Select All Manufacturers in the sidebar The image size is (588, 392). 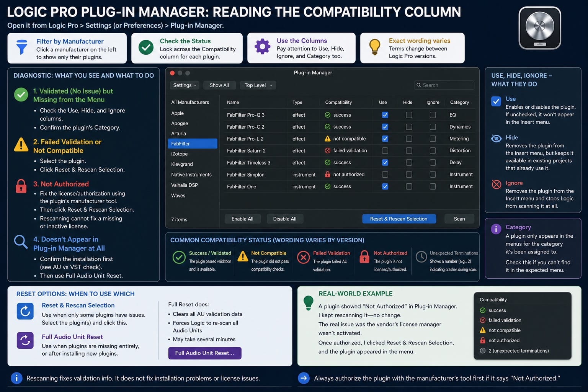click(x=190, y=102)
